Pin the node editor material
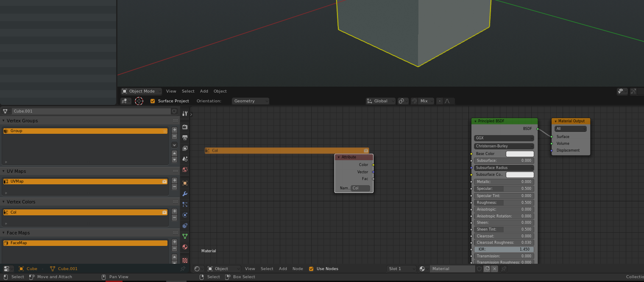The width and height of the screenshot is (644, 282). 504,269
